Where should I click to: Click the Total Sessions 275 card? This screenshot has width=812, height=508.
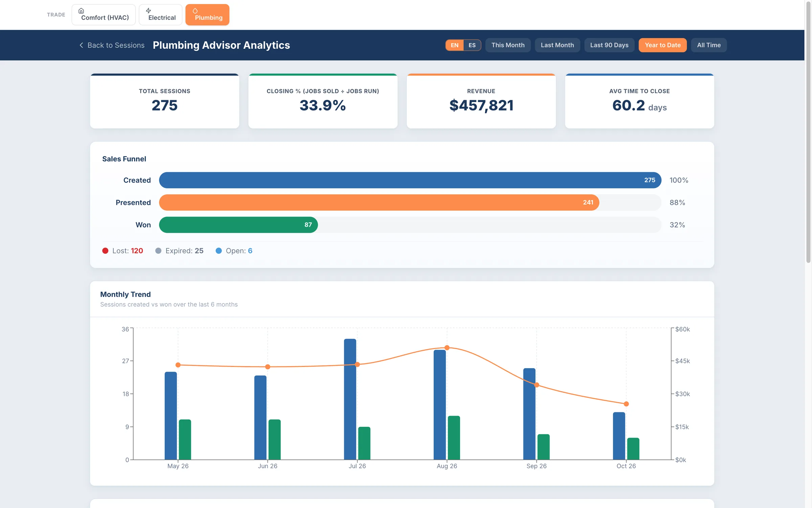[x=164, y=101]
